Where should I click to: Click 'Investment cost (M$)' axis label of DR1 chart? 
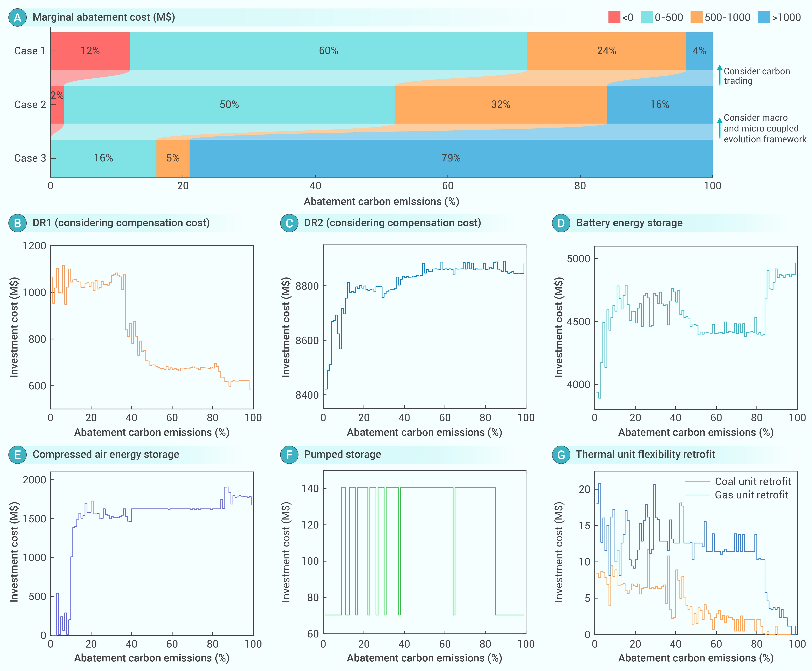(14, 327)
